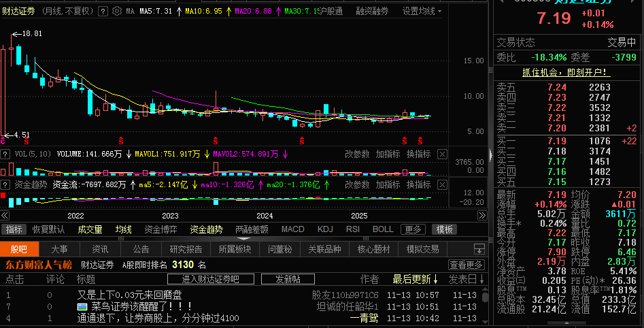Open post 菜鸟证券该醒醒了!!!

point(141,307)
